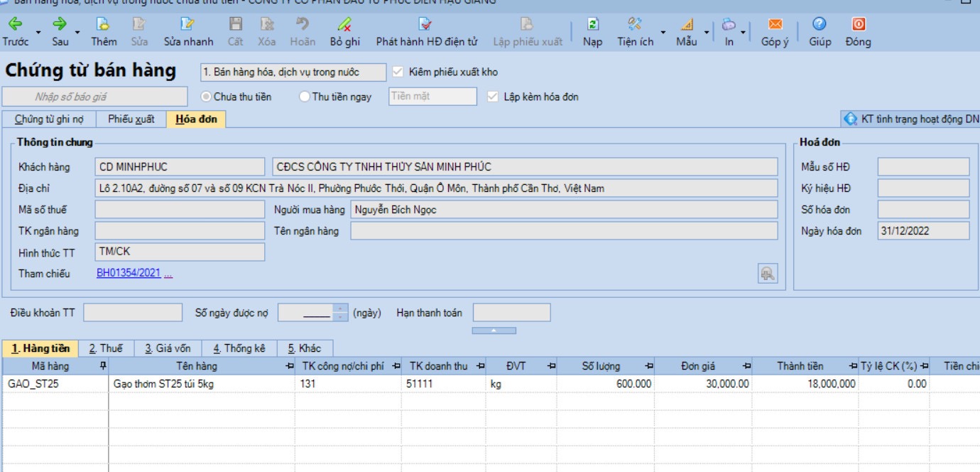Click the Thêm (add new) toolbar icon
980x472 pixels.
click(x=104, y=25)
